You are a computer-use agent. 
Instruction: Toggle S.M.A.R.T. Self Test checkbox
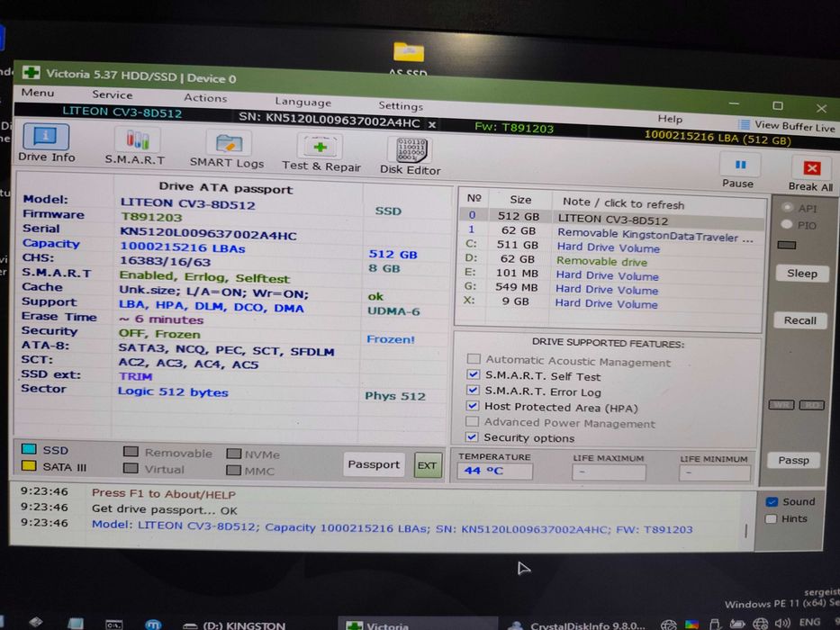pyautogui.click(x=473, y=373)
